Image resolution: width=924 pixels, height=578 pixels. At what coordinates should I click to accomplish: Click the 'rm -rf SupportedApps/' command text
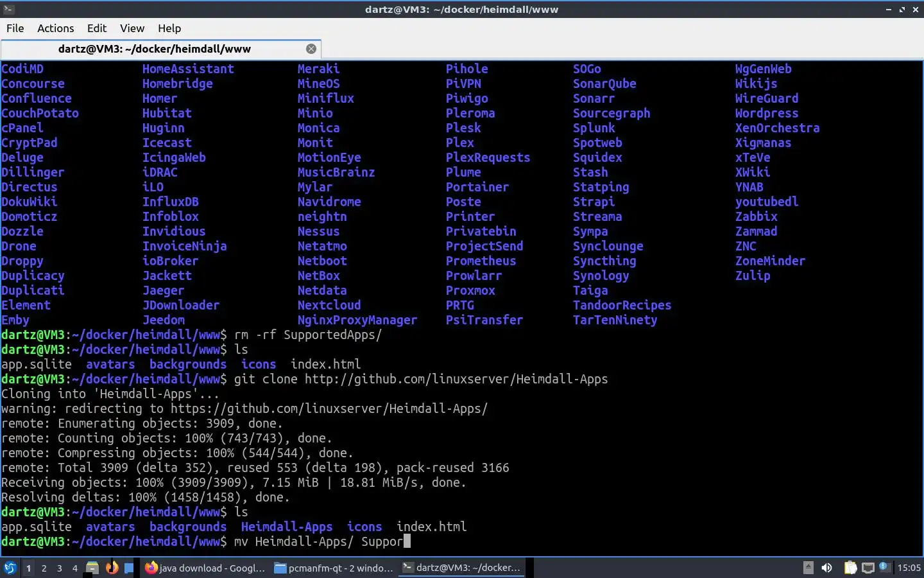pyautogui.click(x=308, y=335)
